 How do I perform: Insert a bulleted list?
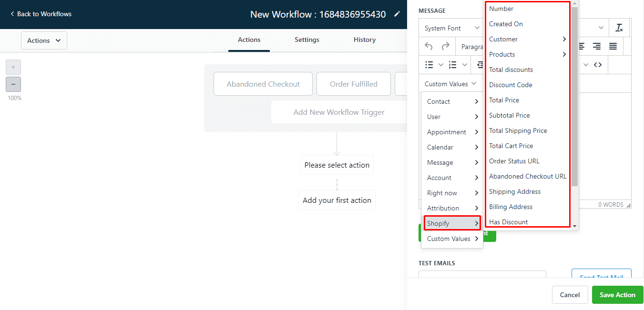click(x=429, y=65)
